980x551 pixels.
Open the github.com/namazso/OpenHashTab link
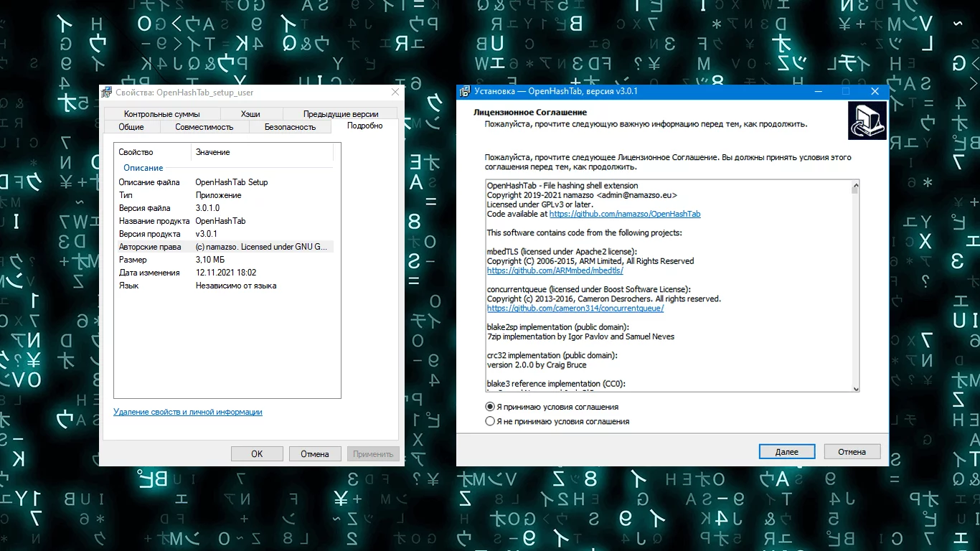(625, 214)
